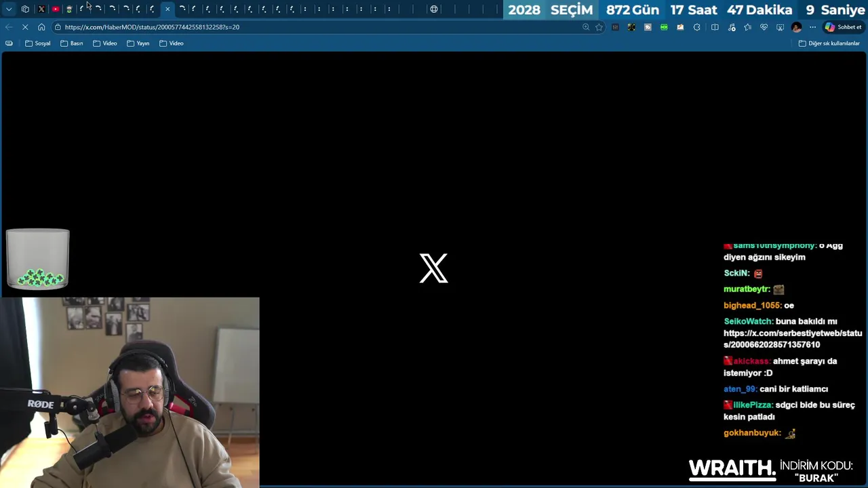Click the 17 Saat countdown text
The width and height of the screenshot is (868, 488).
point(694,10)
